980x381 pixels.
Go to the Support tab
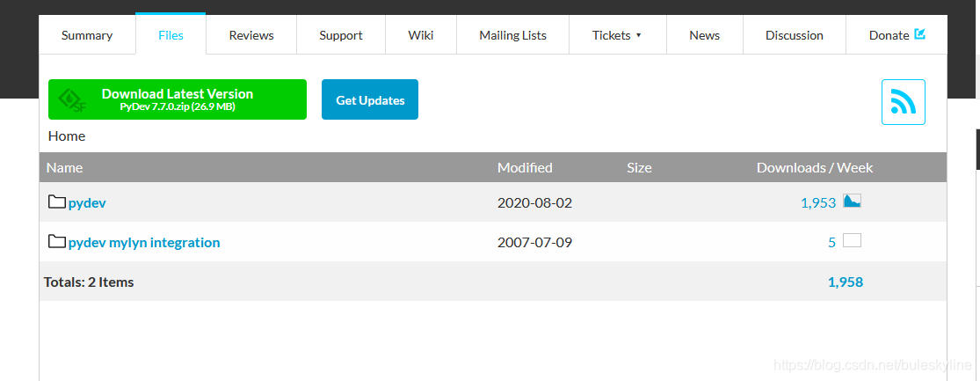point(341,35)
